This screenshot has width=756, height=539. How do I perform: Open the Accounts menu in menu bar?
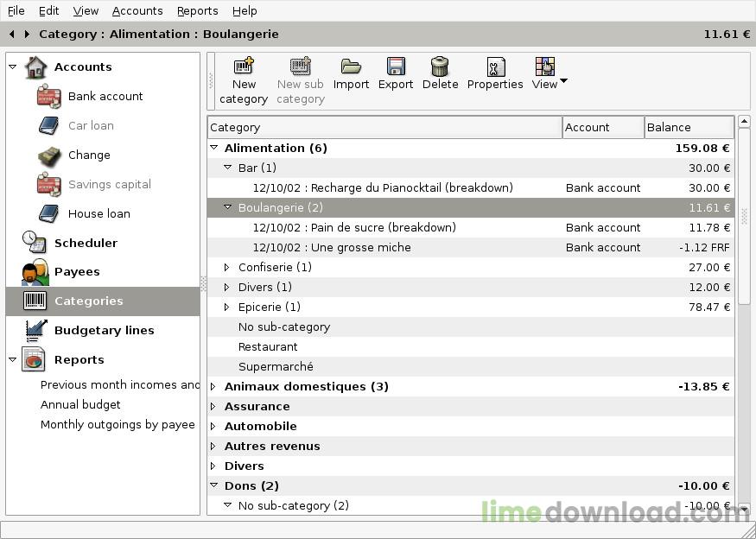tap(137, 10)
